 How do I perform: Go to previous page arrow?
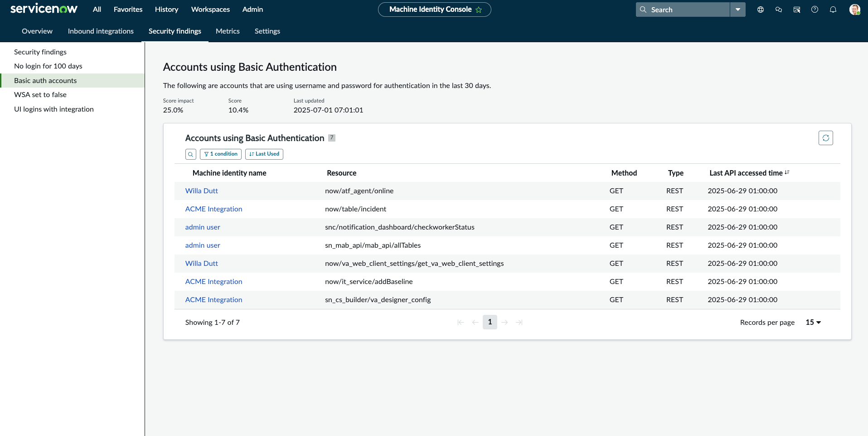pos(475,322)
